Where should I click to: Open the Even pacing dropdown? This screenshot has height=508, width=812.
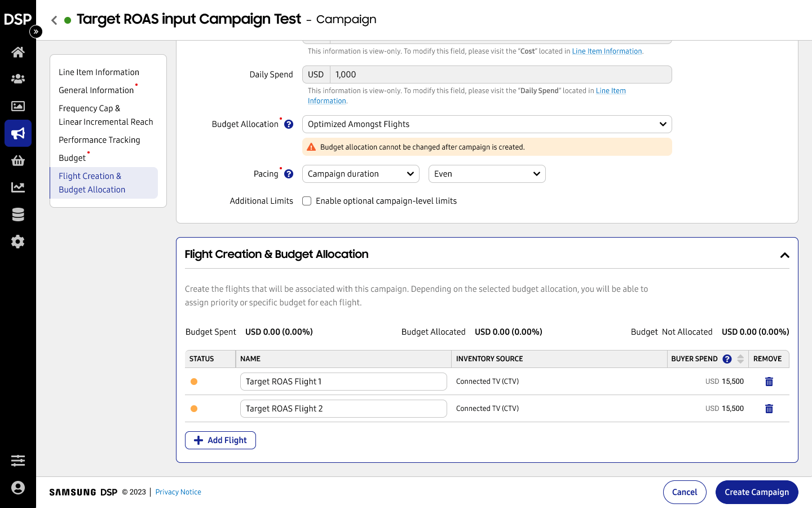(487, 174)
